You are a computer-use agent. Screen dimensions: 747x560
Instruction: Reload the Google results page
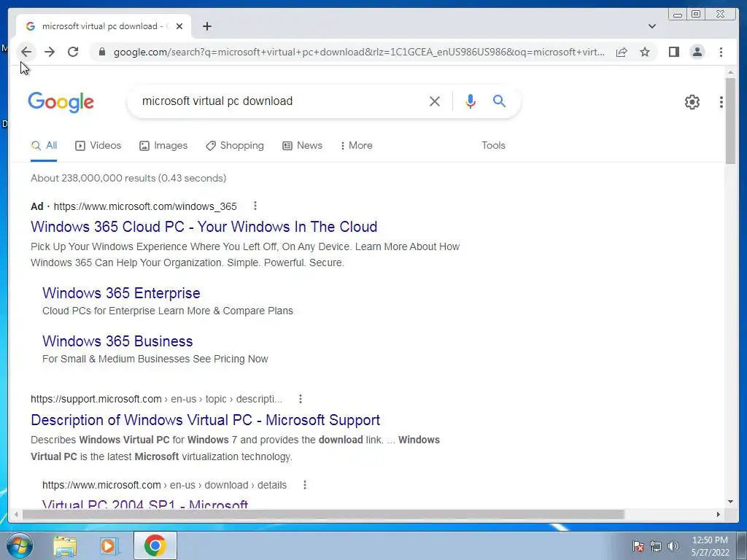73,52
